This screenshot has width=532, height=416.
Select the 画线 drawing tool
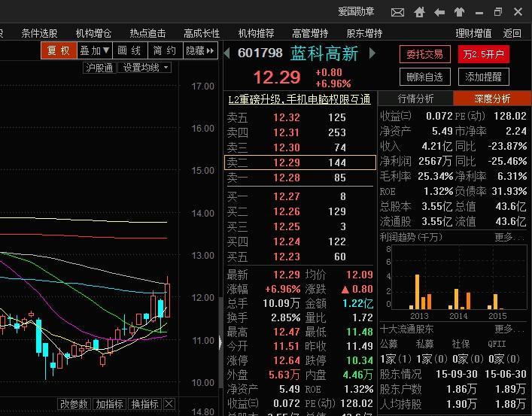pos(129,50)
